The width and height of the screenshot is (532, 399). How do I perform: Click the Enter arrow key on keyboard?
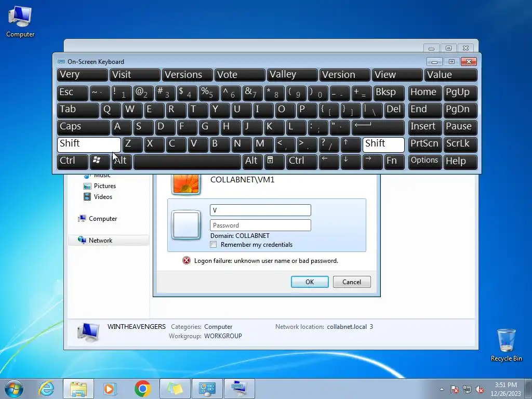[x=378, y=127]
